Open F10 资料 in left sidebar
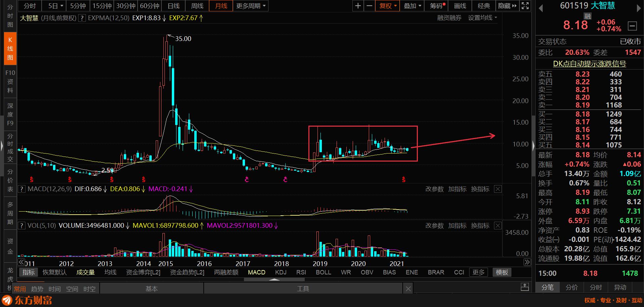 [10, 82]
